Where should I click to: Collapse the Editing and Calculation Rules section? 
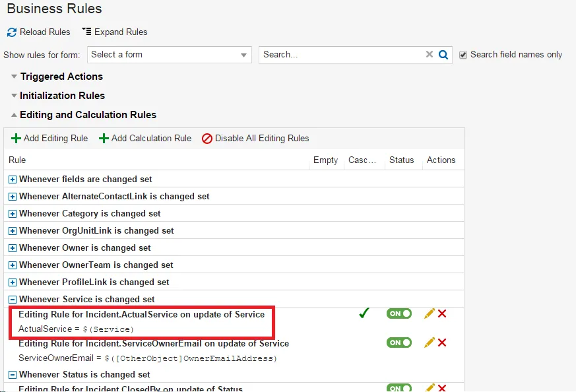point(14,115)
